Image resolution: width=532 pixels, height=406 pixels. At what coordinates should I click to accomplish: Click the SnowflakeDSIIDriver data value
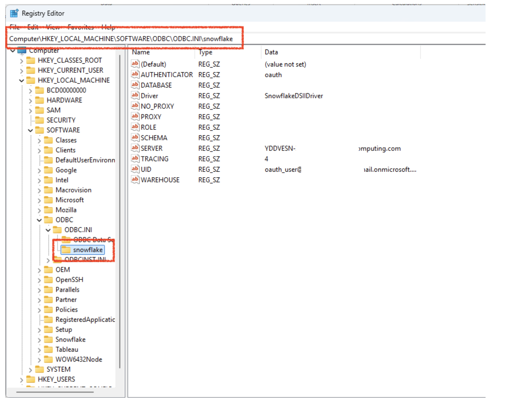pyautogui.click(x=294, y=96)
